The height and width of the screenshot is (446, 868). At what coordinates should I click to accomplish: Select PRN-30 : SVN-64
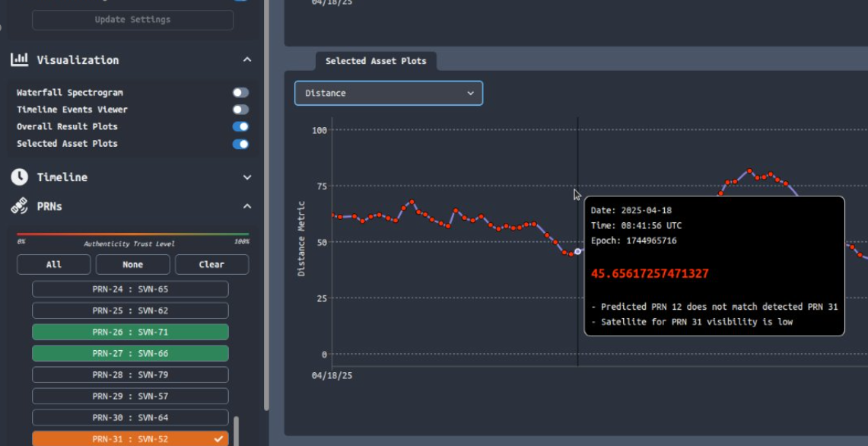coord(130,418)
